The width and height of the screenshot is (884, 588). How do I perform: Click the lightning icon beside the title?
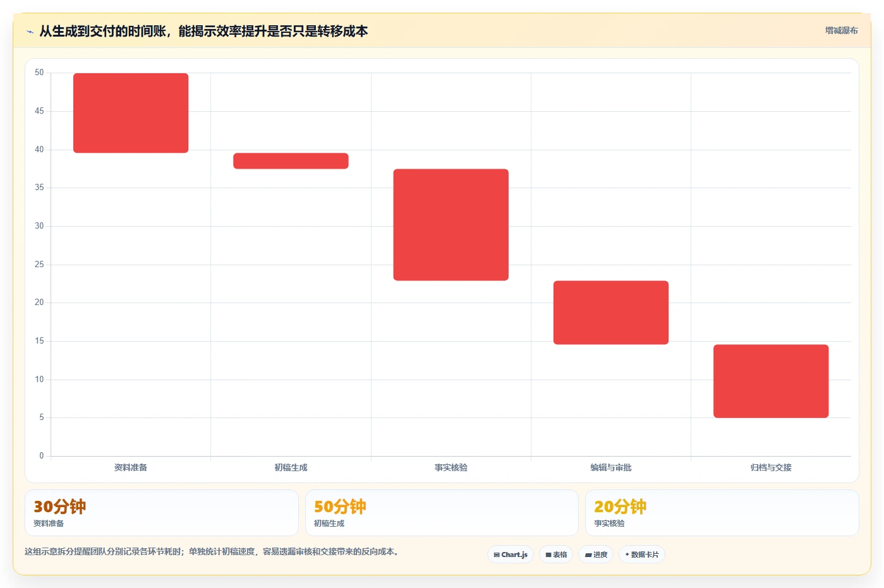pos(30,32)
